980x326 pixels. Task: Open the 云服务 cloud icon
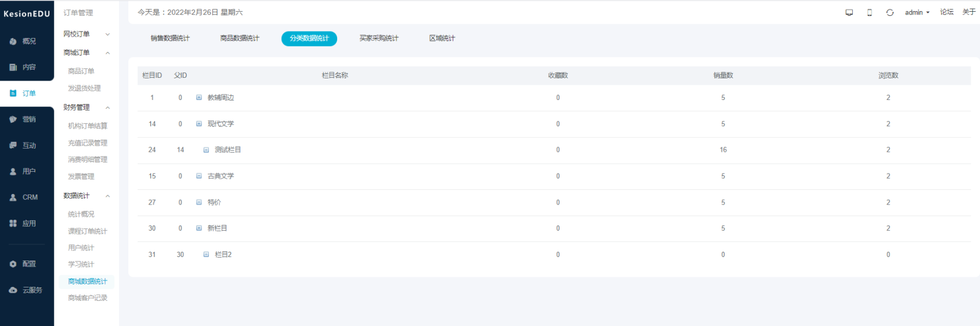pos(13,290)
